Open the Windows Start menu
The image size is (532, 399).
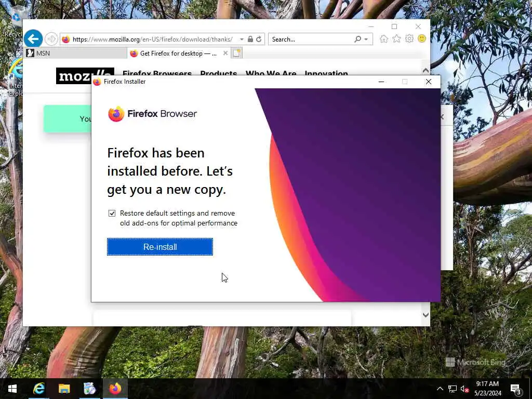point(12,389)
